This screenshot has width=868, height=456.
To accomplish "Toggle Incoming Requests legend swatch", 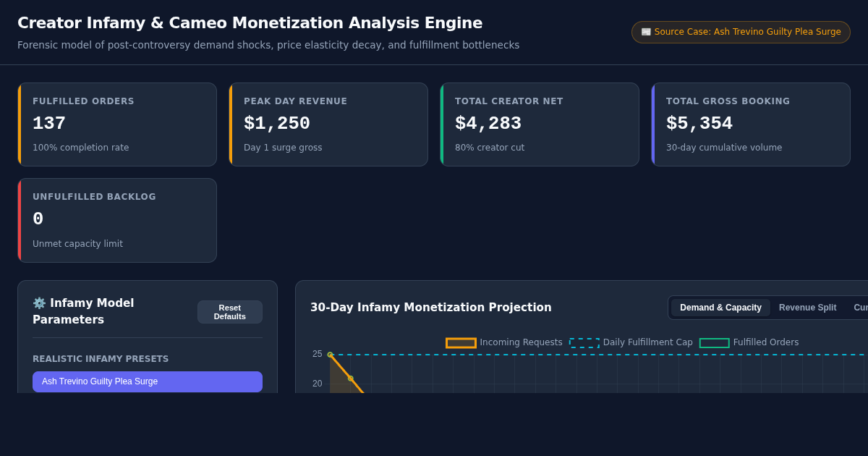I will click(x=461, y=343).
